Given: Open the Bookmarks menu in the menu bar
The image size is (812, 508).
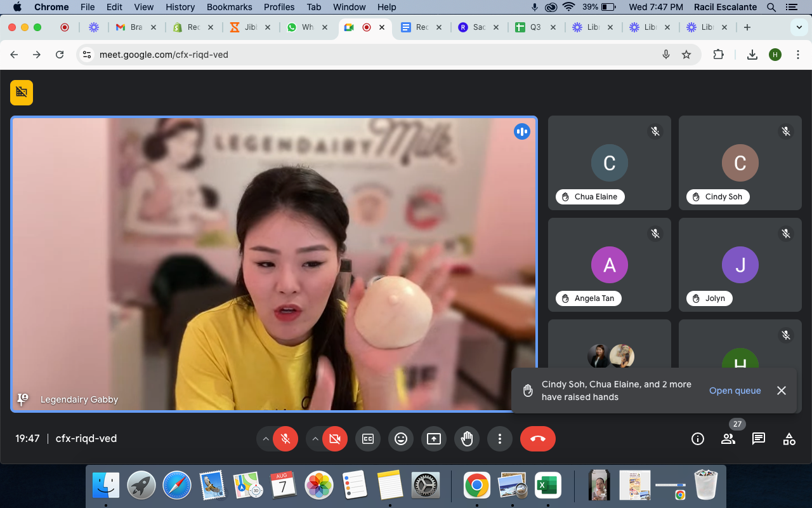Looking at the screenshot, I should (x=229, y=7).
